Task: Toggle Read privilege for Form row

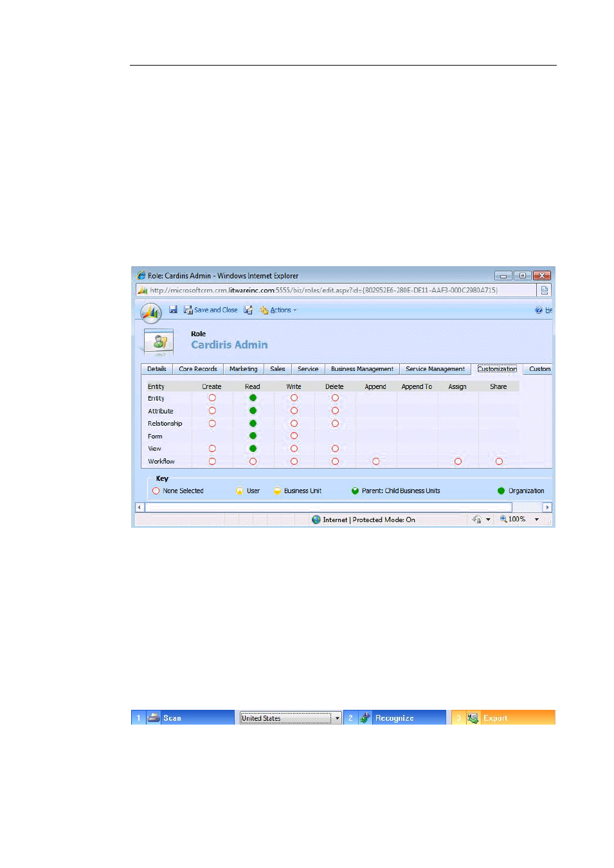Action: pyautogui.click(x=253, y=436)
